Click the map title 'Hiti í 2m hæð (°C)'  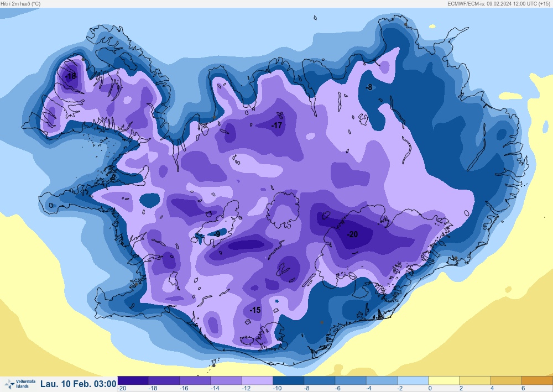[20, 3]
